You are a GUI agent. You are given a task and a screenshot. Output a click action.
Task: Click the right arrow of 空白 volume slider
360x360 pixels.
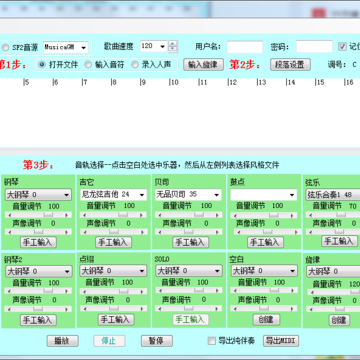pos(292,291)
